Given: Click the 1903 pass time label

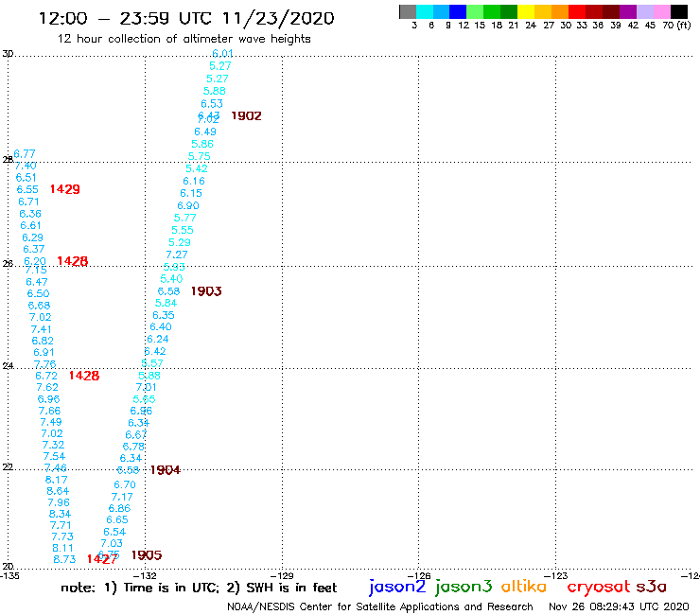Looking at the screenshot, I should (x=206, y=291).
